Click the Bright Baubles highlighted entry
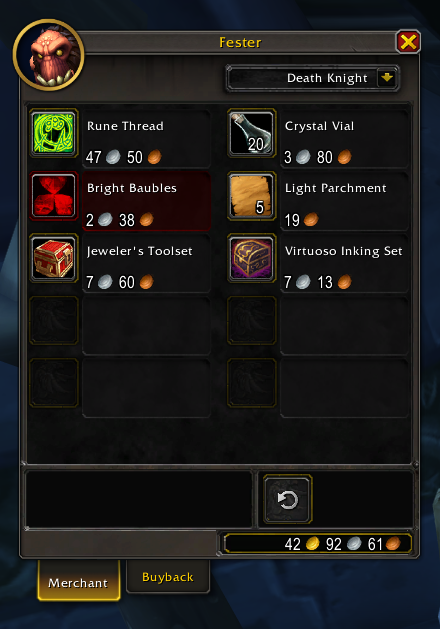This screenshot has height=629, width=440. pos(146,201)
